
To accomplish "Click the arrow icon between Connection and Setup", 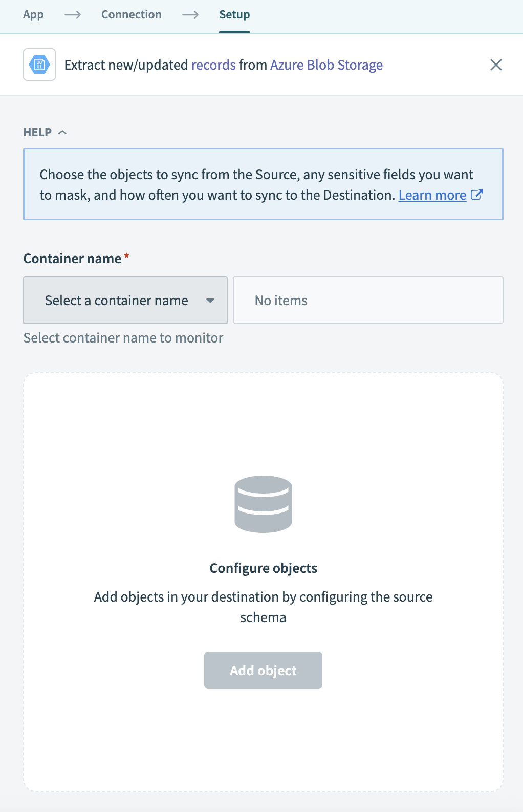I will point(190,14).
